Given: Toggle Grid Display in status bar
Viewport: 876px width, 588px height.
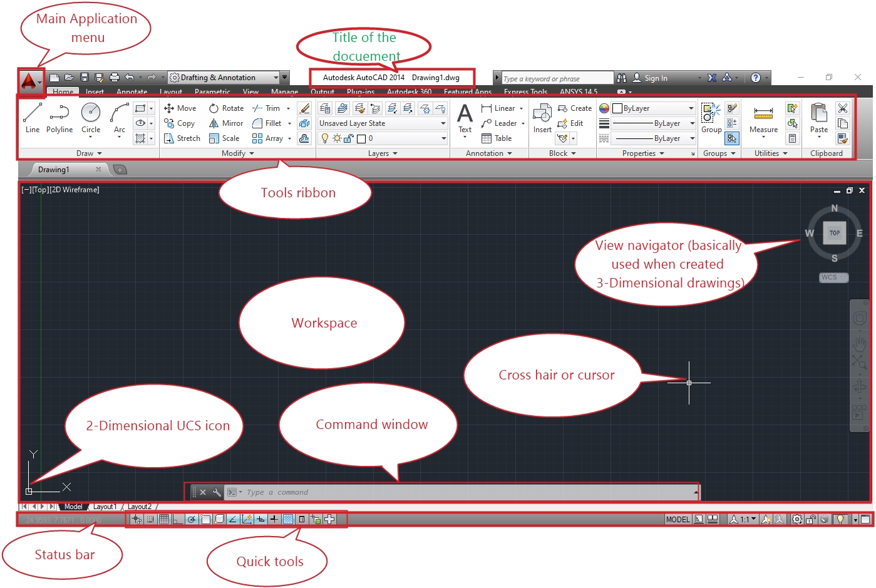Looking at the screenshot, I should coord(164,519).
